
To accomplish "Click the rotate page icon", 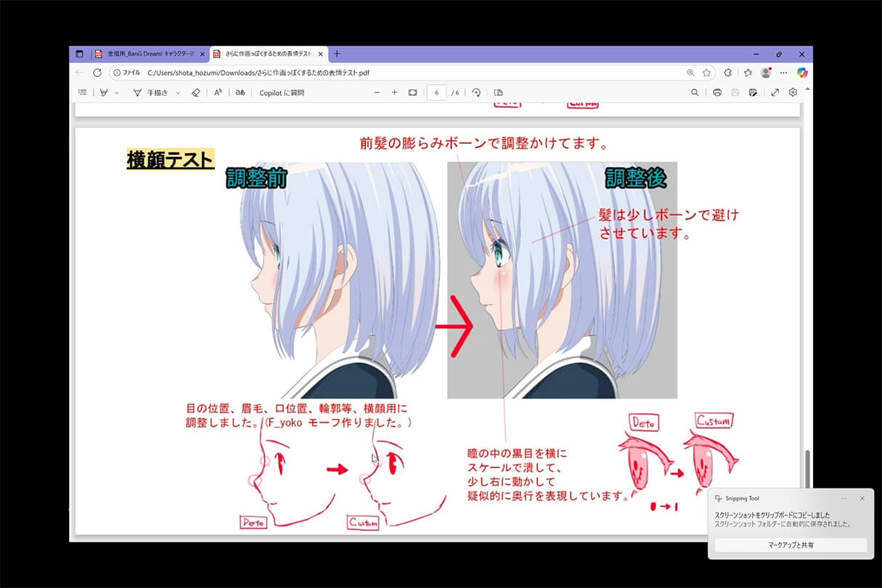I will (476, 93).
